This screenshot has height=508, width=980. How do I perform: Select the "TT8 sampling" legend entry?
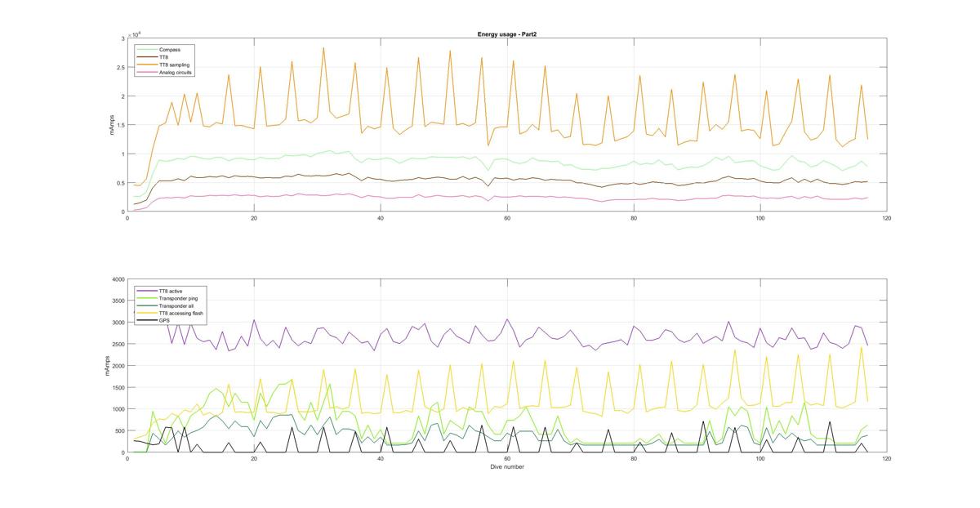[173, 65]
